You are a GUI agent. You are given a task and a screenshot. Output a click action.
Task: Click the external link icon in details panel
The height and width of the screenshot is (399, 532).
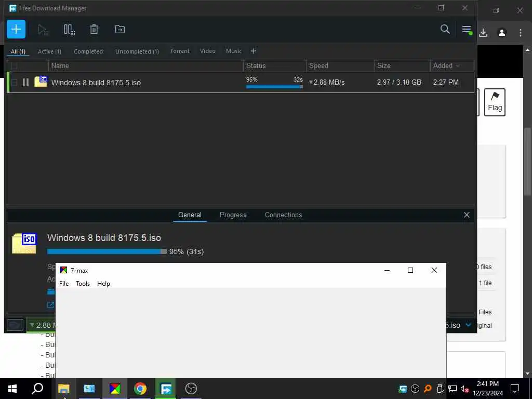(x=51, y=304)
